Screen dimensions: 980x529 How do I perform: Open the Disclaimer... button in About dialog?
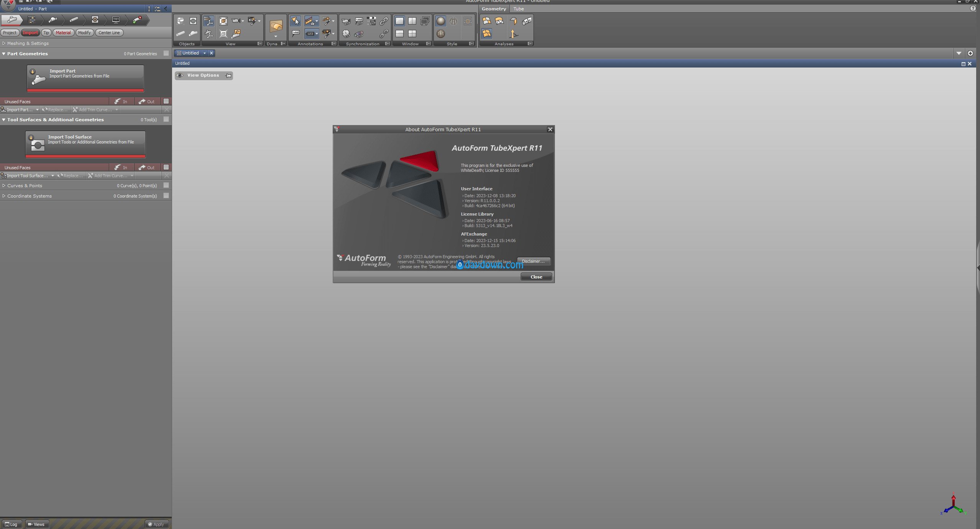point(533,261)
